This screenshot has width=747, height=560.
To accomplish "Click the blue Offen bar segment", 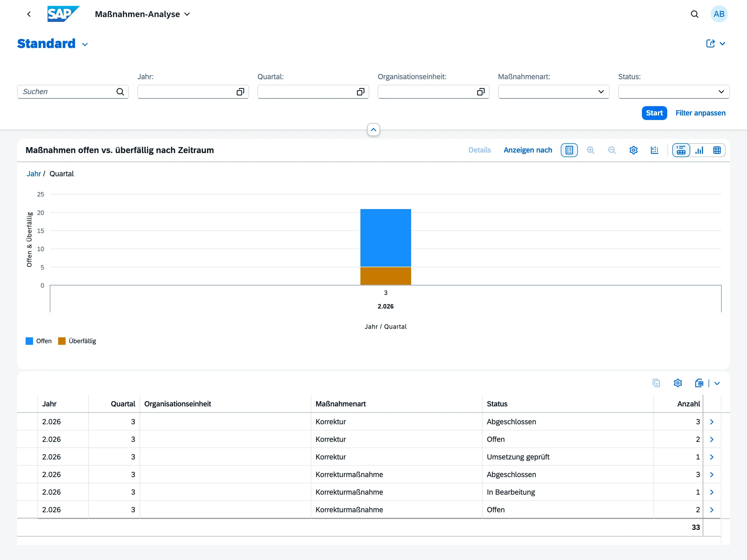I will (x=386, y=238).
